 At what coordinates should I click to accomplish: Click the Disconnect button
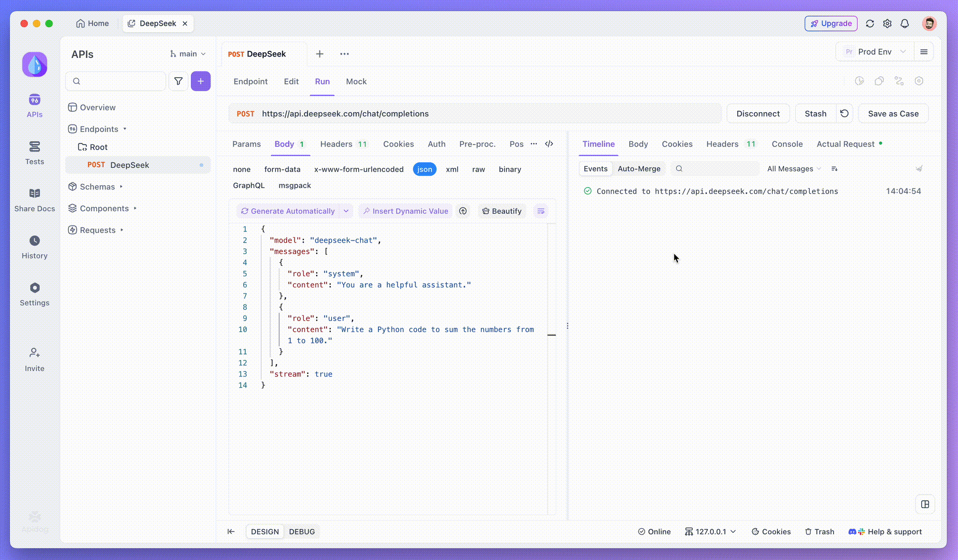point(758,114)
